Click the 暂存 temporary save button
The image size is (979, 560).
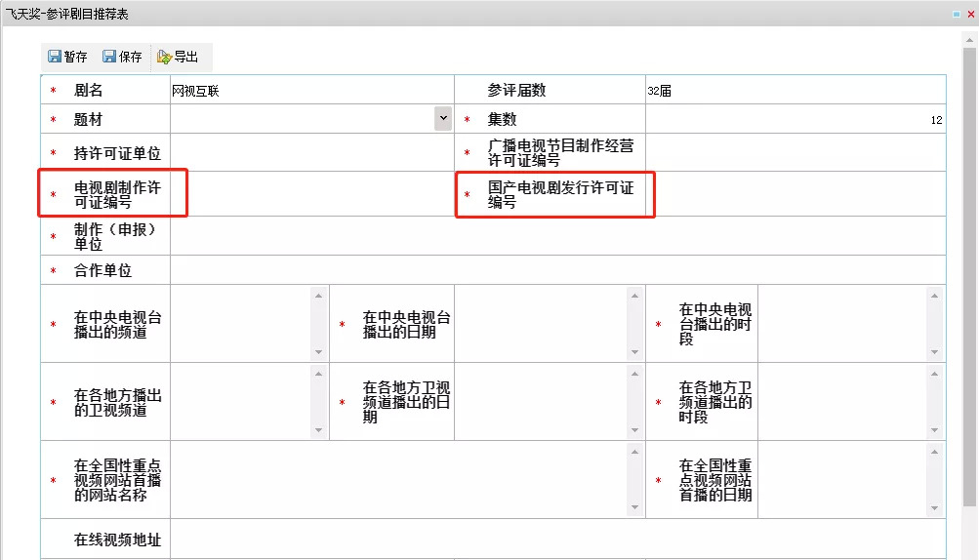point(67,57)
